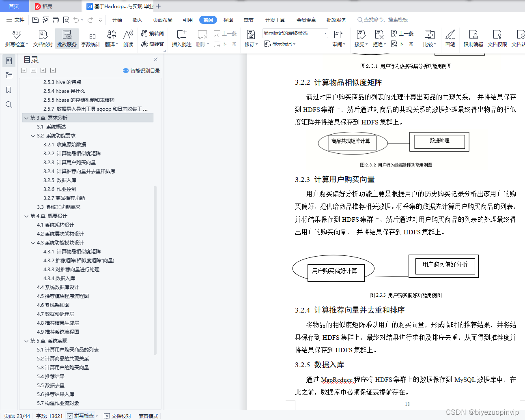Open the 文件 menu
Screen dimensions: 525x420
[15, 20]
